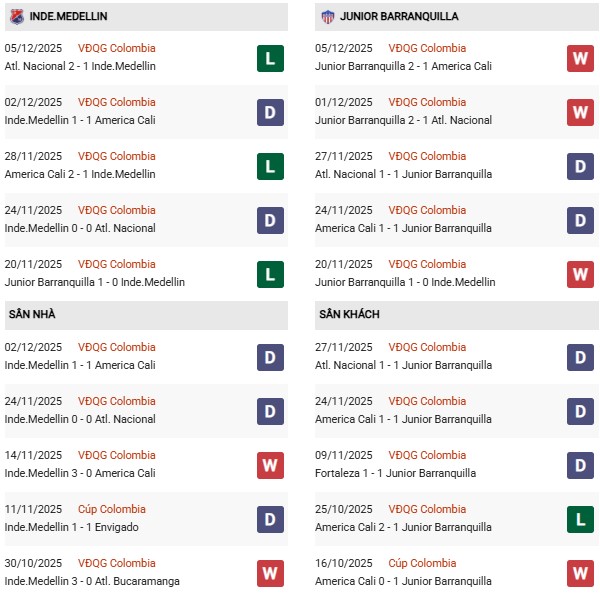Click the SÂN KHÁCH section header
Screen dimensions: 600x595
(x=347, y=314)
